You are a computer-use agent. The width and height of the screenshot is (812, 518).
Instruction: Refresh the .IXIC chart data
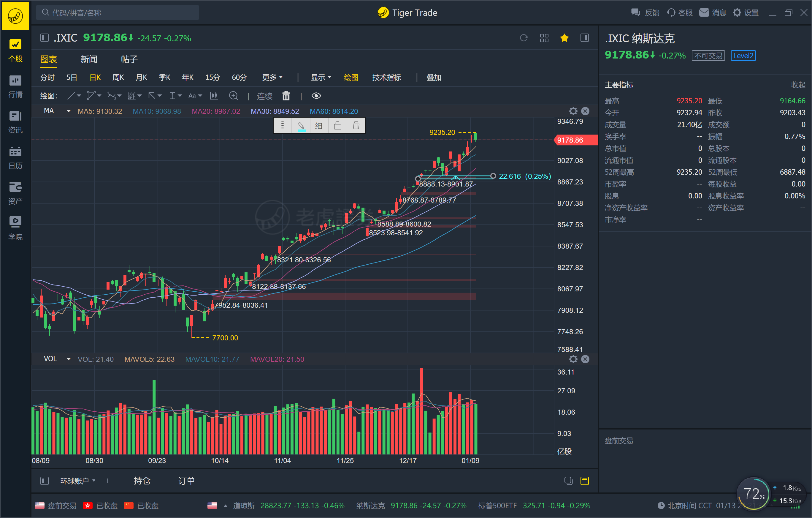pos(524,38)
